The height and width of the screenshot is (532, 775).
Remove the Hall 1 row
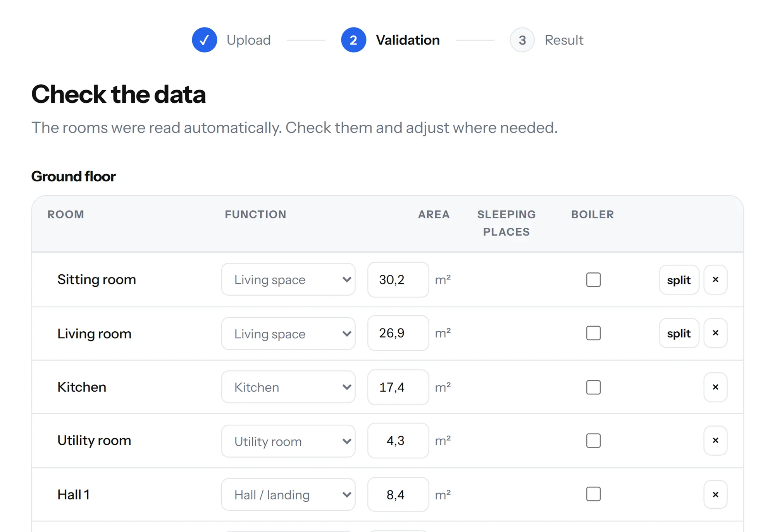(x=715, y=494)
